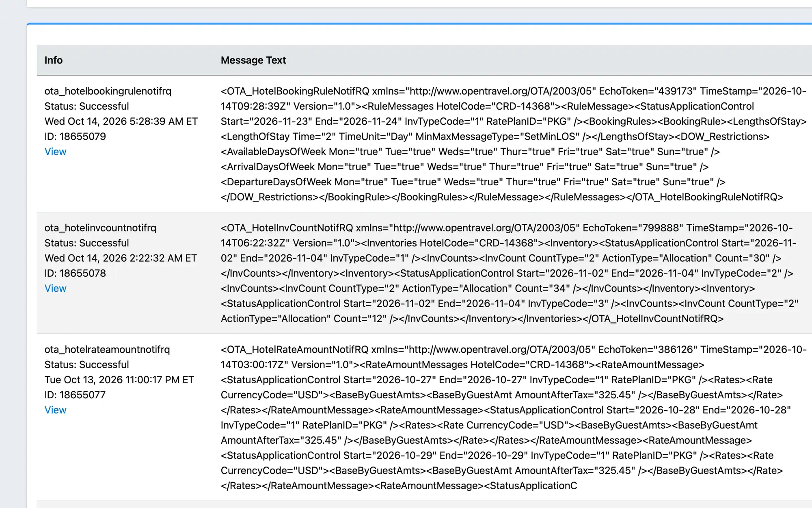The height and width of the screenshot is (508, 812).
Task: Select ota_hotelrateamountnotifrq message name
Action: [x=107, y=350]
